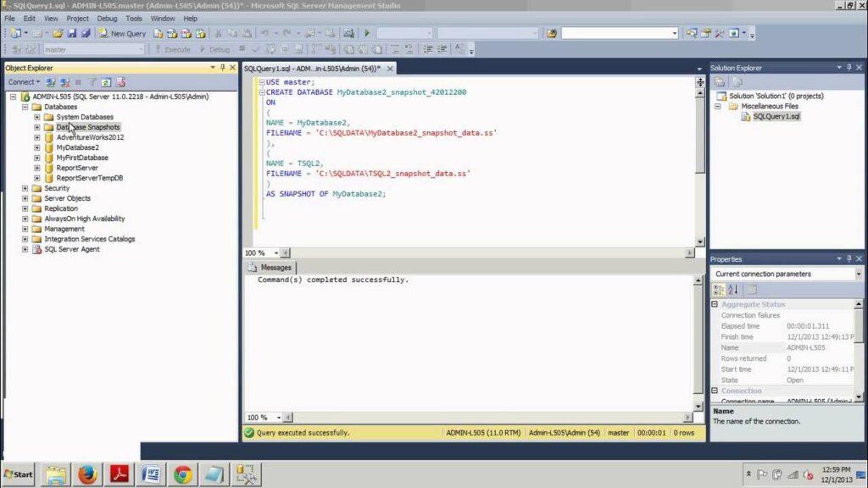Viewport: 868px width, 488px height.
Task: Open Google Chrome from the taskbar
Action: pyautogui.click(x=182, y=474)
